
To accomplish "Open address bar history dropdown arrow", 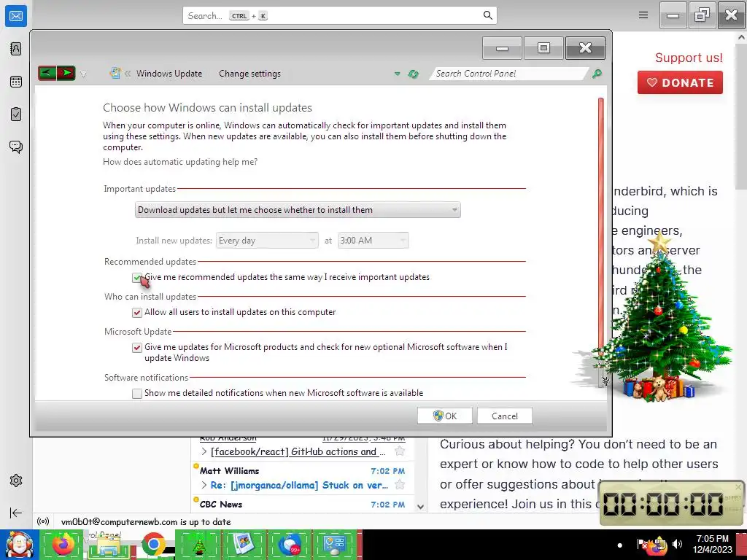I will click(397, 74).
